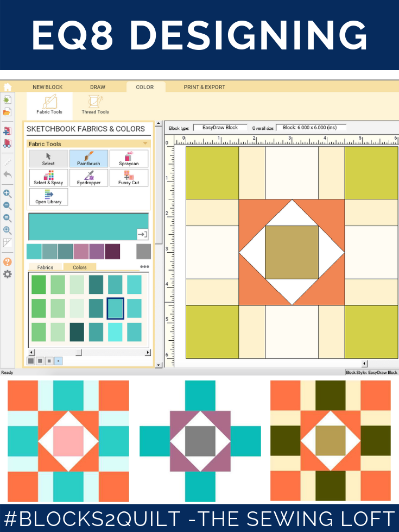
Task: Click the large current color preview
Action: pos(88,227)
